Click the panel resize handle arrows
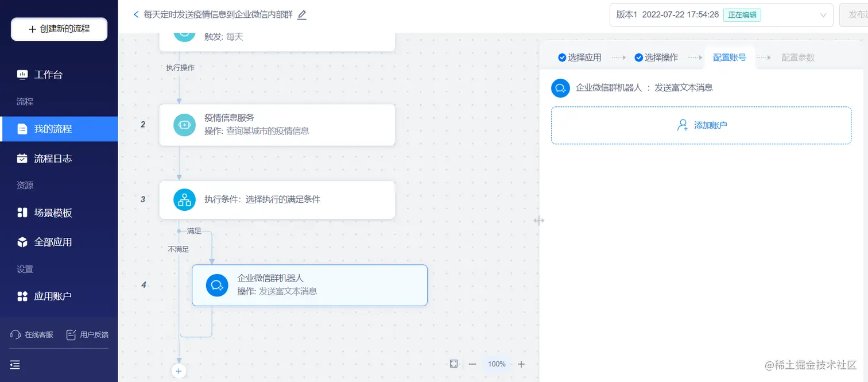This screenshot has width=868, height=382. [x=539, y=221]
